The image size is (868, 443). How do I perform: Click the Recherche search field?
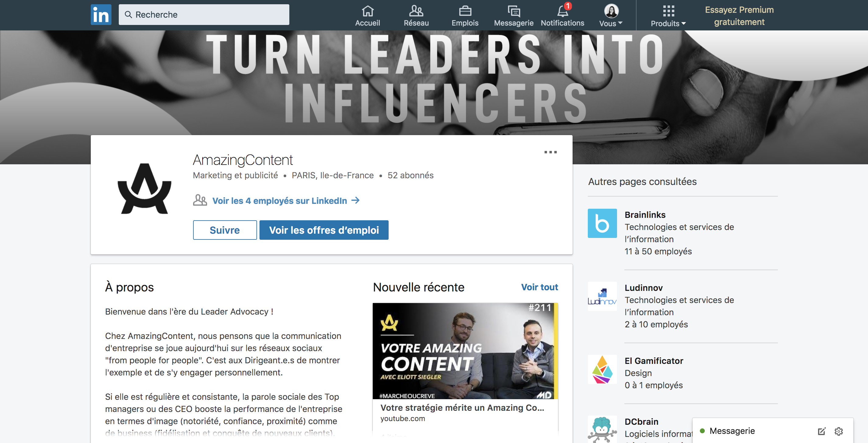(x=204, y=15)
